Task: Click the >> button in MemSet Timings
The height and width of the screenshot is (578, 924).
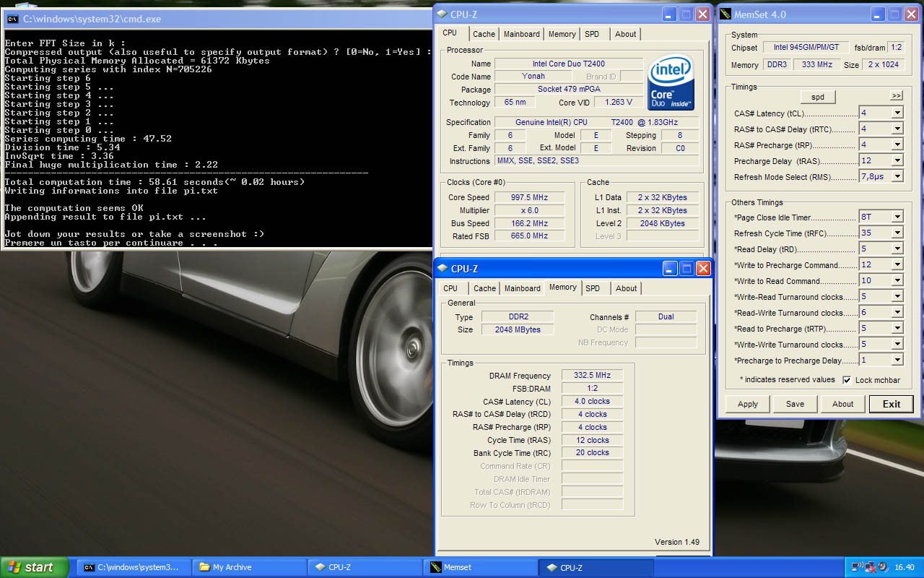Action: pyautogui.click(x=896, y=95)
